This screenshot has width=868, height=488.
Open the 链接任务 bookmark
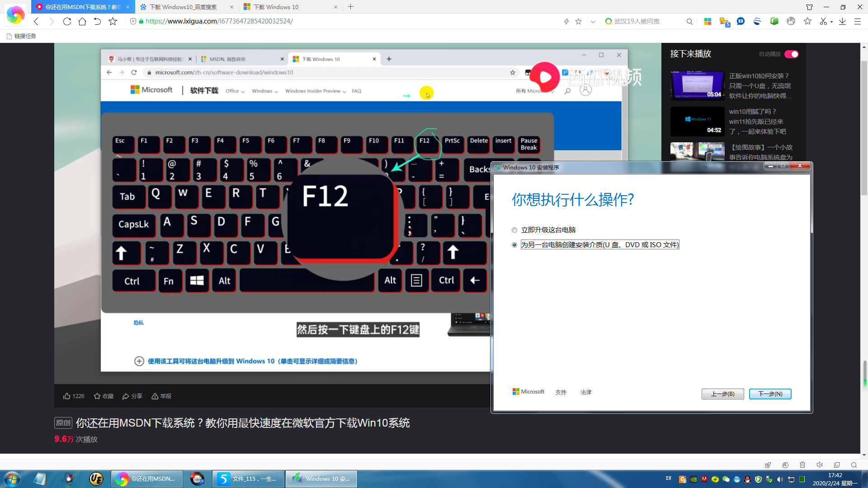click(x=21, y=36)
